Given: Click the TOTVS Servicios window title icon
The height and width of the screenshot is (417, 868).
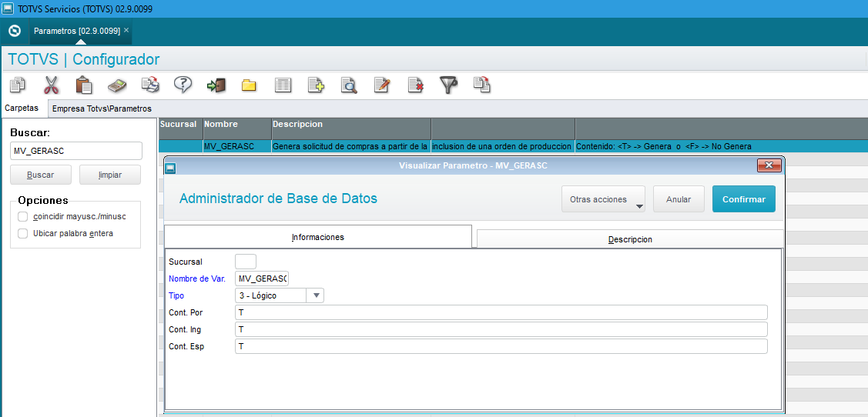Looking at the screenshot, I should [8, 9].
